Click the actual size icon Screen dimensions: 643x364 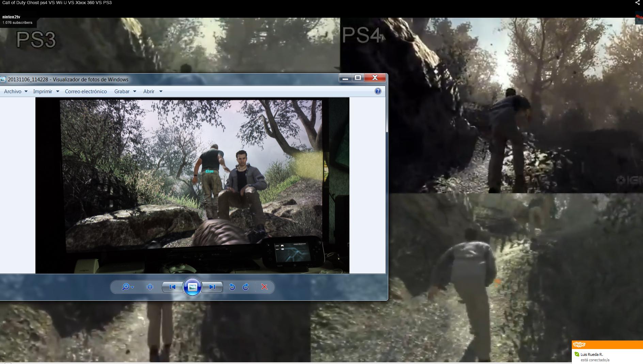coord(150,287)
